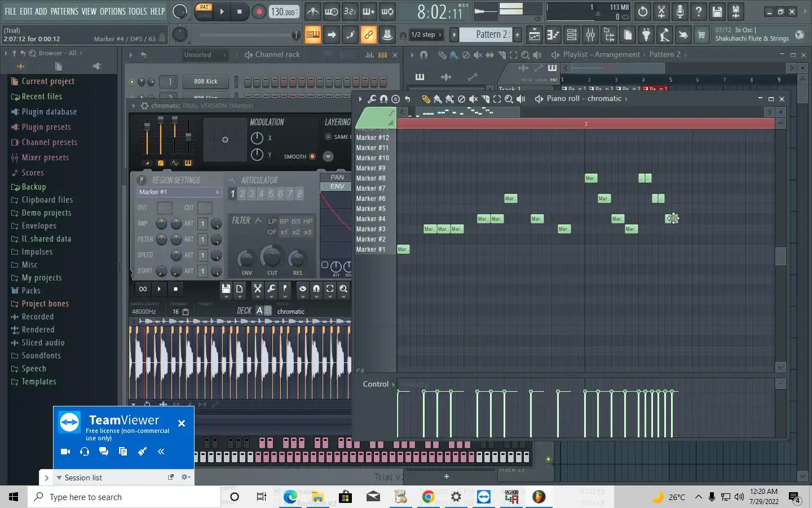The width and height of the screenshot is (812, 508).
Task: Expand the Control lane selector arrow
Action: pyautogui.click(x=393, y=384)
